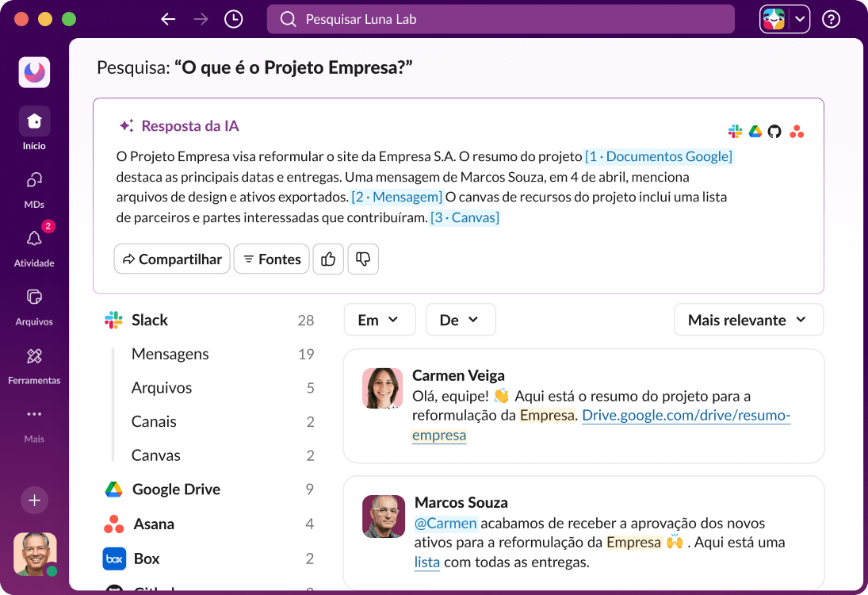Click the Asana icon above AI answer
Viewport: 868px width, 595px height.
click(797, 131)
